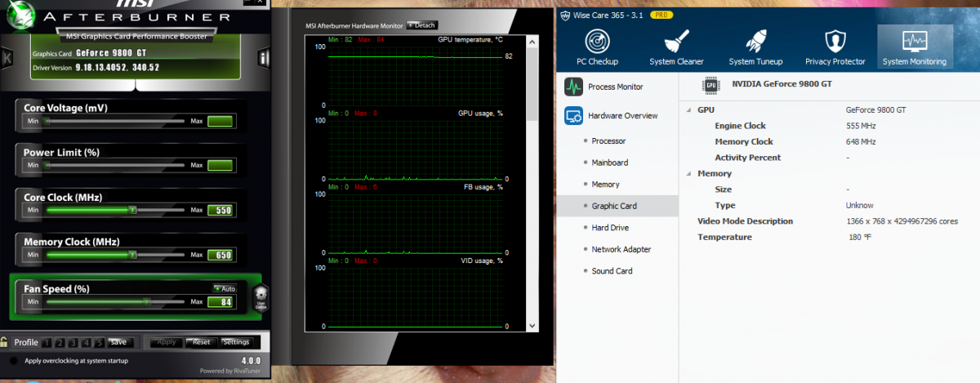The image size is (980, 383).
Task: Select profile slot 1
Action: [47, 342]
